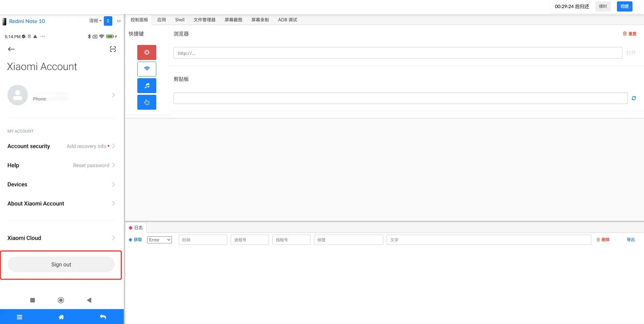Click the touch pointer shortcut button
644x324 pixels.
click(146, 102)
